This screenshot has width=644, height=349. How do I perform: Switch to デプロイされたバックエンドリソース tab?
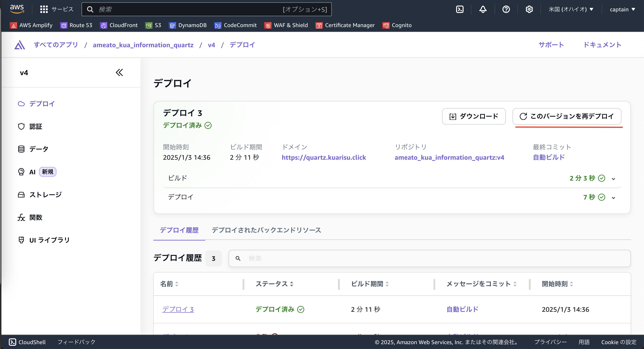[x=266, y=230]
